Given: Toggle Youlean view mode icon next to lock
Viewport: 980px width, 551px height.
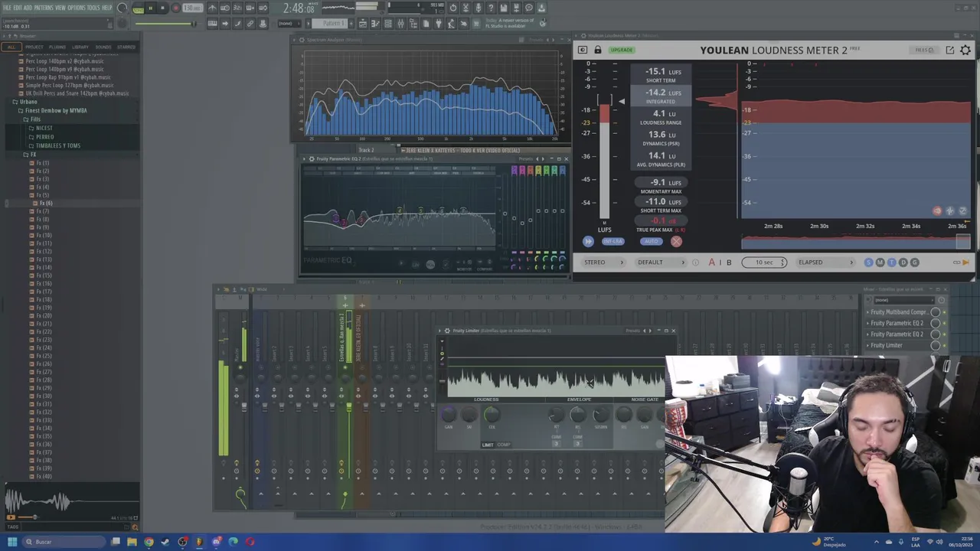Looking at the screenshot, I should pos(583,50).
